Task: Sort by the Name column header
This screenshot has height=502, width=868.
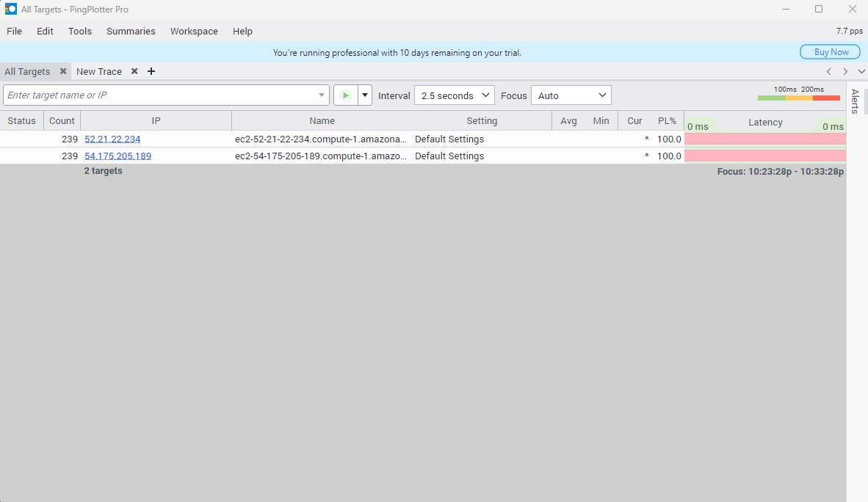Action: [322, 120]
